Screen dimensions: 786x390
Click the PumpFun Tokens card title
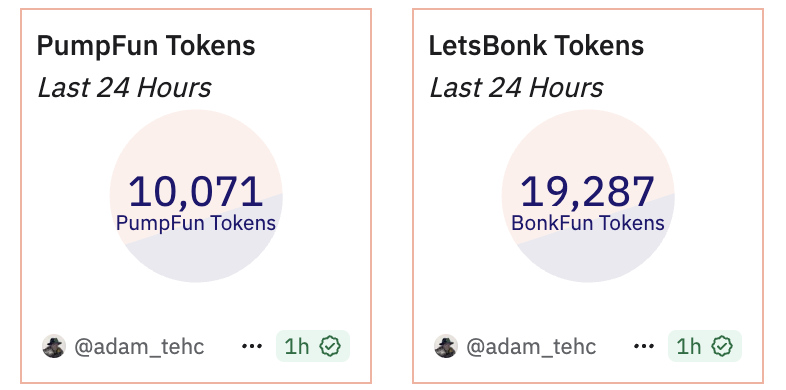pyautogui.click(x=146, y=46)
